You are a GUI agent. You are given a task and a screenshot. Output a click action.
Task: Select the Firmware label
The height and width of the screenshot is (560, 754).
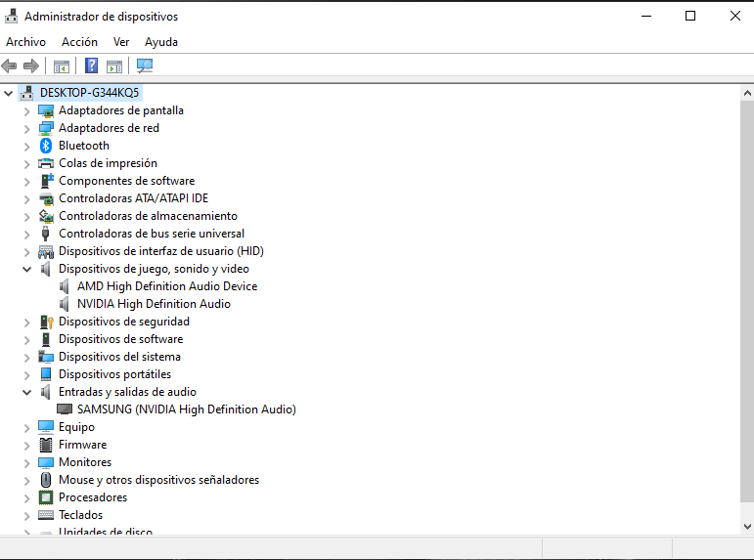[x=83, y=445]
